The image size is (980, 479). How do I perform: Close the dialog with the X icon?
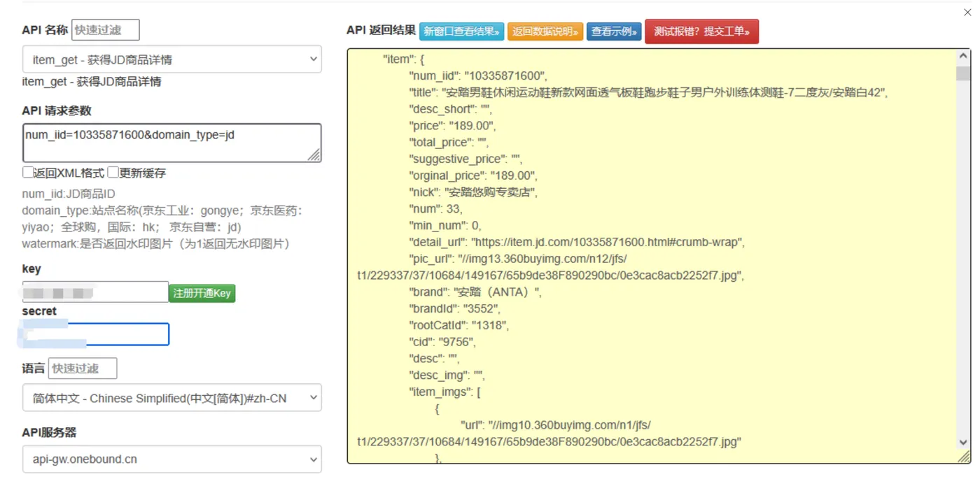[x=967, y=12]
